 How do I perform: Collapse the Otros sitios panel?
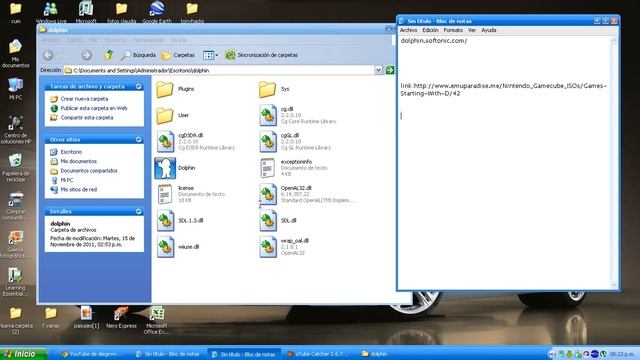pyautogui.click(x=138, y=140)
